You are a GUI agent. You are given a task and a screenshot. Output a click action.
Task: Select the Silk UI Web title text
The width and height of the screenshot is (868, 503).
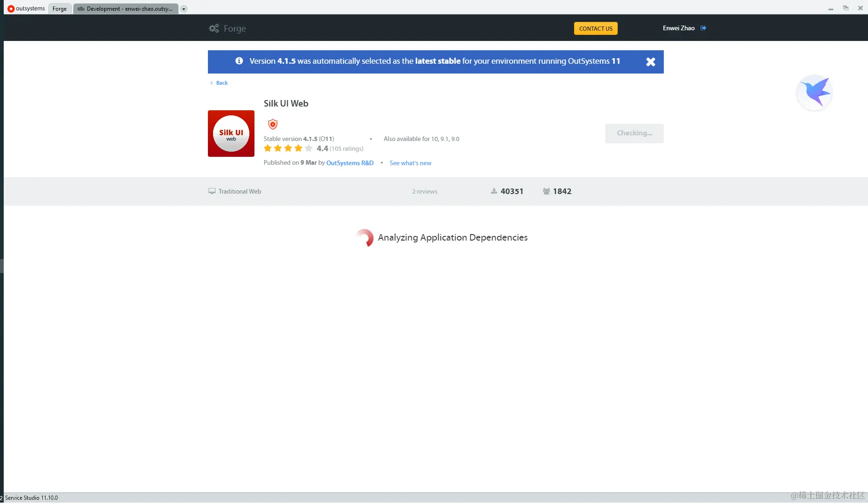pos(286,103)
